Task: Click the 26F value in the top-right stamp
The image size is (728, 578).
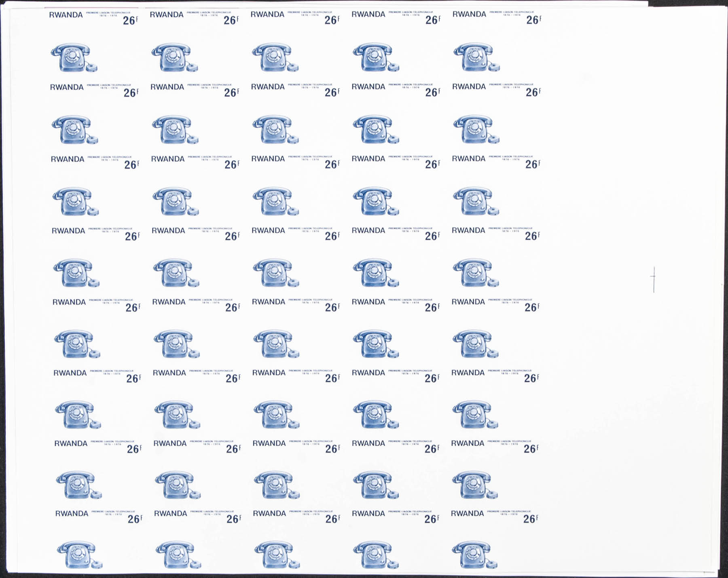Action: click(x=533, y=20)
